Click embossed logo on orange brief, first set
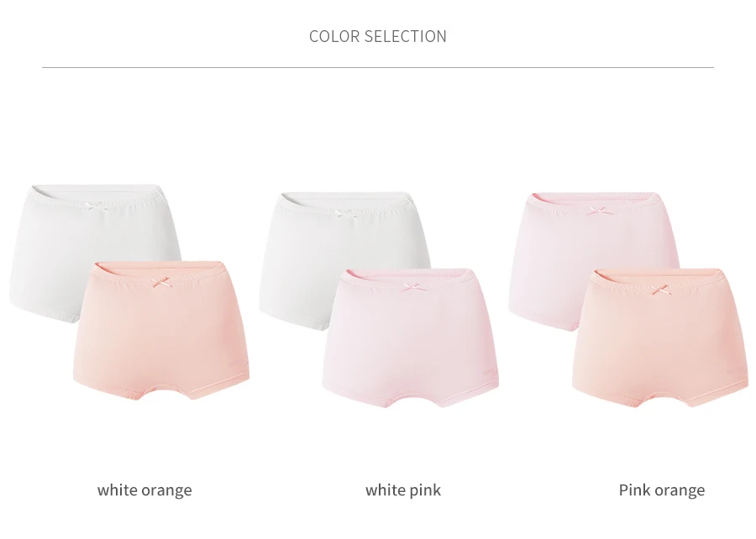Viewport: 756px width, 539px height. click(237, 364)
